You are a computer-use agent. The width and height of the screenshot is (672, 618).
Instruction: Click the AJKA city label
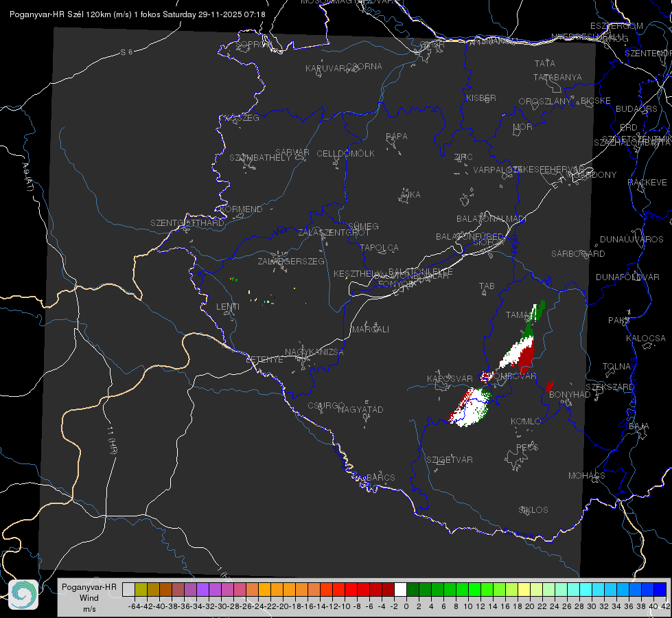410,195
